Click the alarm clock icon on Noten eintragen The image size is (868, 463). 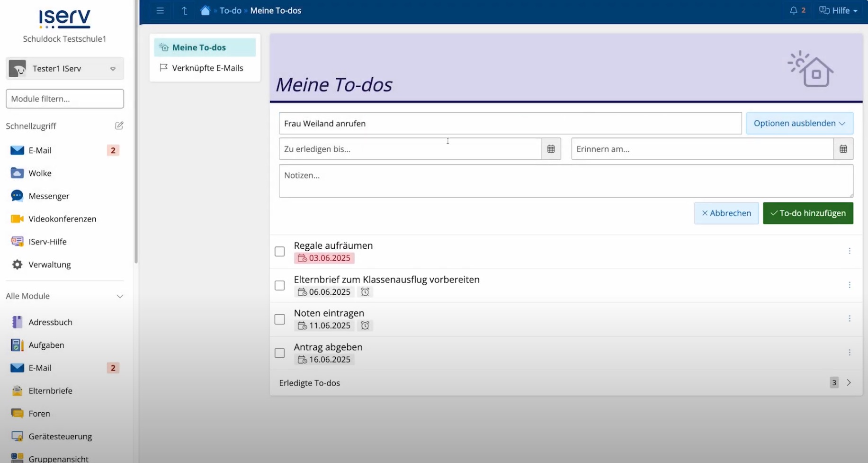tap(365, 326)
